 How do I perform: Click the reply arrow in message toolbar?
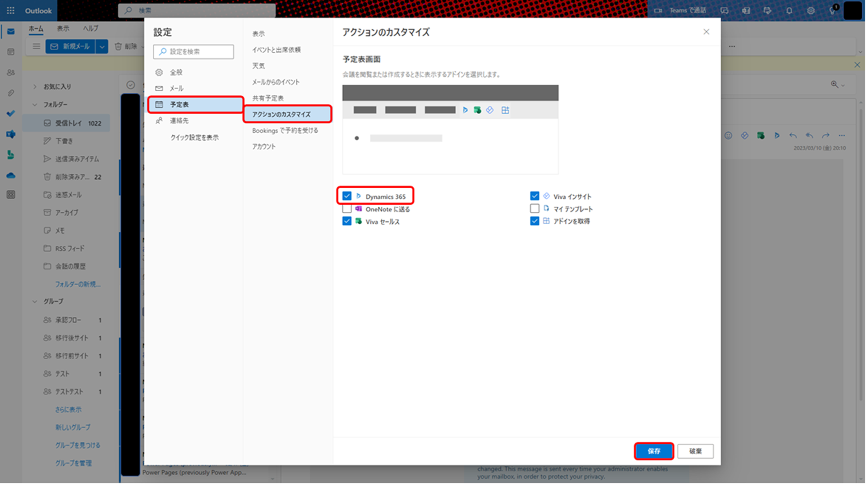[793, 136]
